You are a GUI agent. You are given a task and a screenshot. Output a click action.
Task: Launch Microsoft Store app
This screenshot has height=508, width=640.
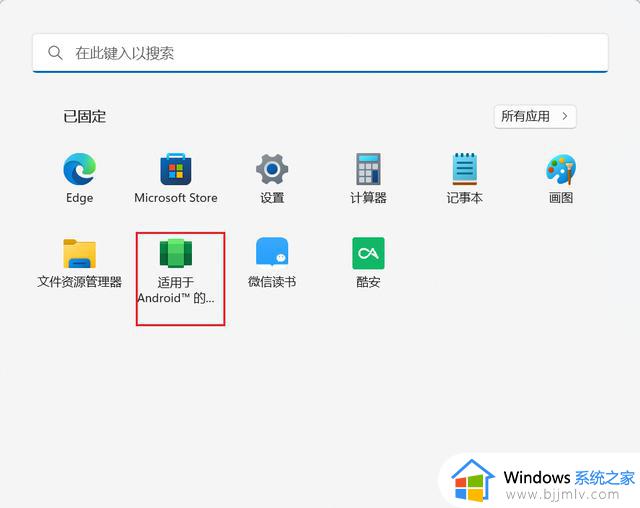tap(176, 169)
